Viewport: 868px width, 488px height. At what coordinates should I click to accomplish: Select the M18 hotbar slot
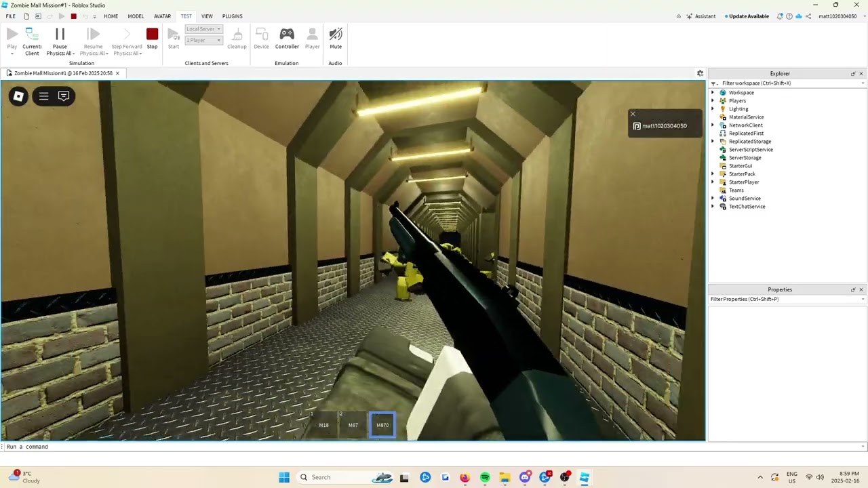click(324, 425)
